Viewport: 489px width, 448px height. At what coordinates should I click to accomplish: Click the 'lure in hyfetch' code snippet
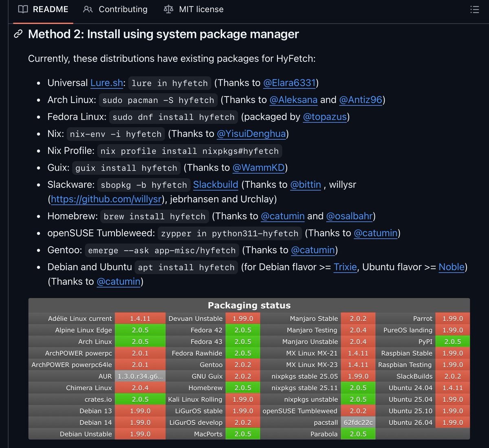pyautogui.click(x=170, y=83)
